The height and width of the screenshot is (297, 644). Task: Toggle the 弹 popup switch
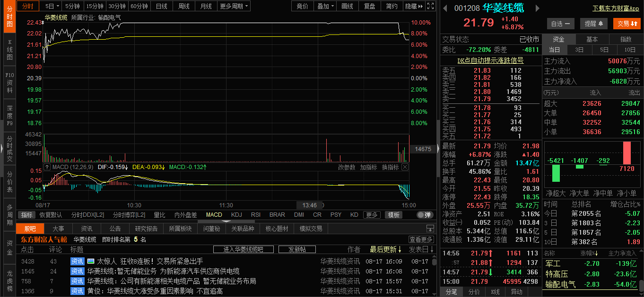(425, 215)
